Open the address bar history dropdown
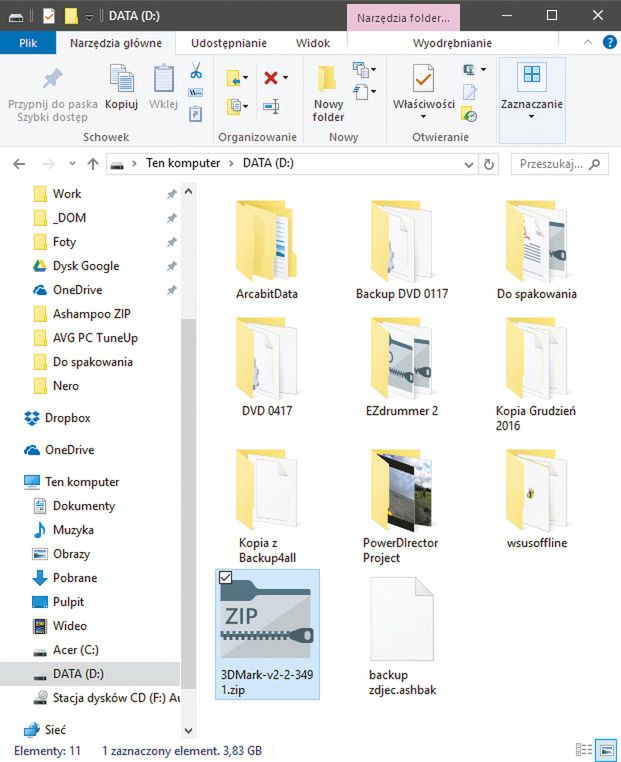 click(x=469, y=164)
